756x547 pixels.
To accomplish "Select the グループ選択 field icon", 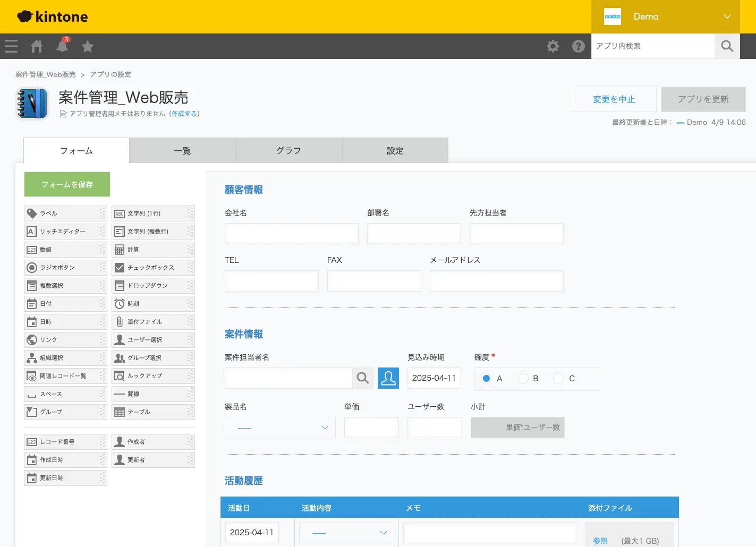I will tap(120, 358).
